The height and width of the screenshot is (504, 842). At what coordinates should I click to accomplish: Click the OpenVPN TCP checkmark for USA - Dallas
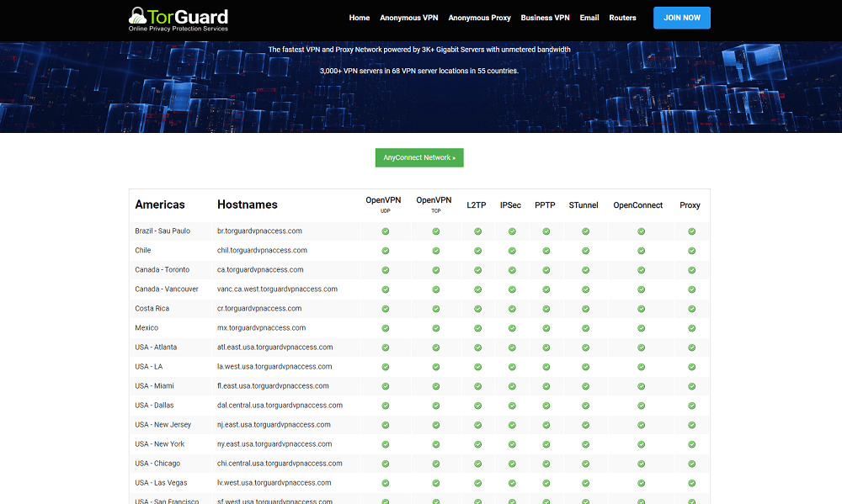point(436,406)
